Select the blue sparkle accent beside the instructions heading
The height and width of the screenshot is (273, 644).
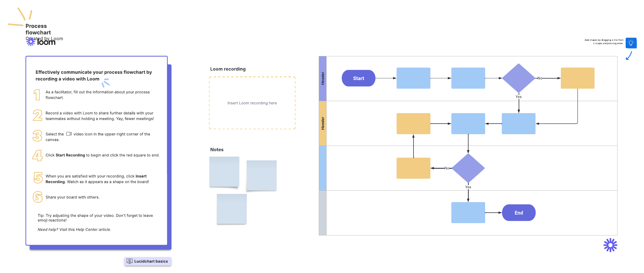(x=106, y=83)
